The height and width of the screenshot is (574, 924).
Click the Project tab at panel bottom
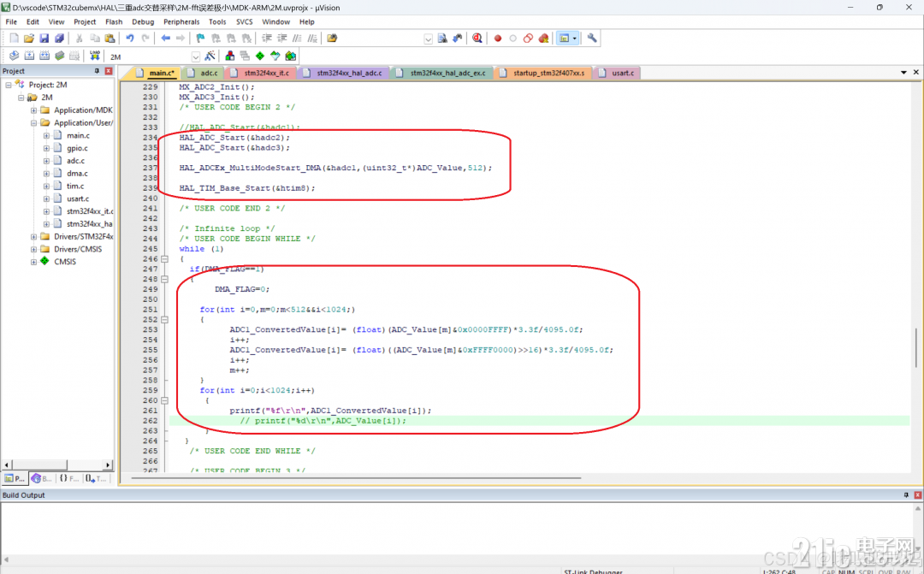(15, 478)
